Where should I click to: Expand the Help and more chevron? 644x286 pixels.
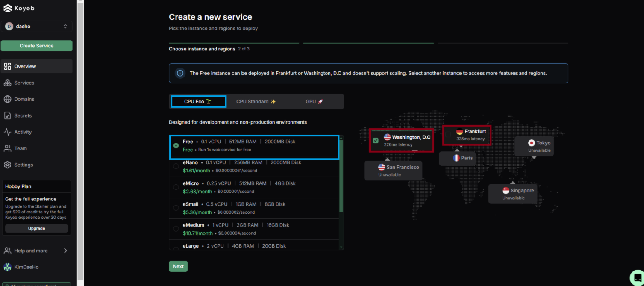(65, 251)
